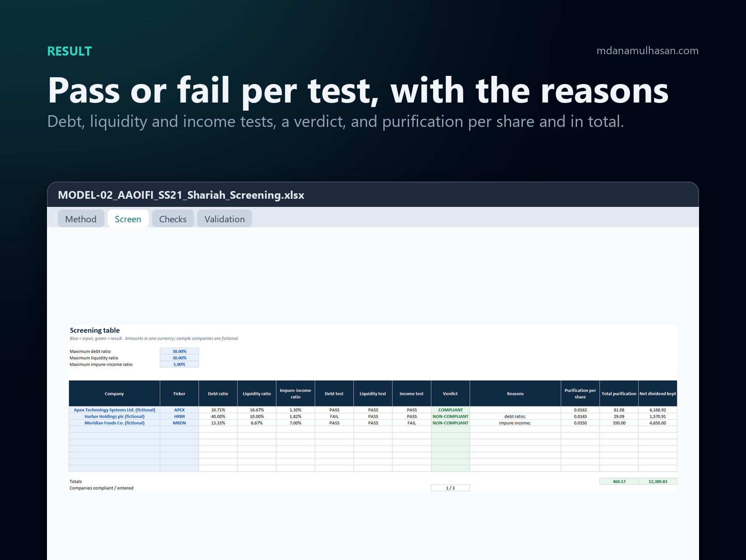Click the mdanamulhasan.com link

tap(647, 51)
